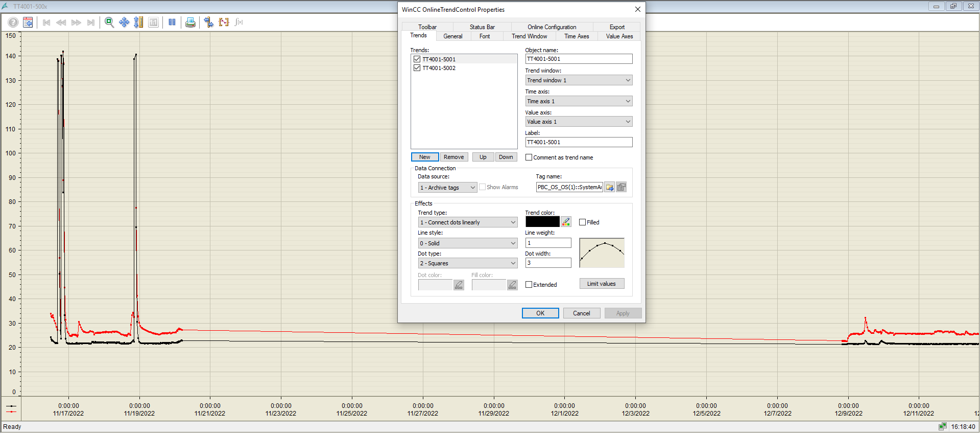
Task: Click the black Trend color swatch
Action: tap(542, 222)
